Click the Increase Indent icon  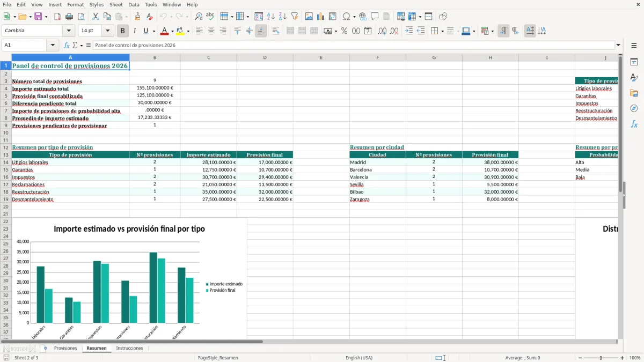point(409,31)
